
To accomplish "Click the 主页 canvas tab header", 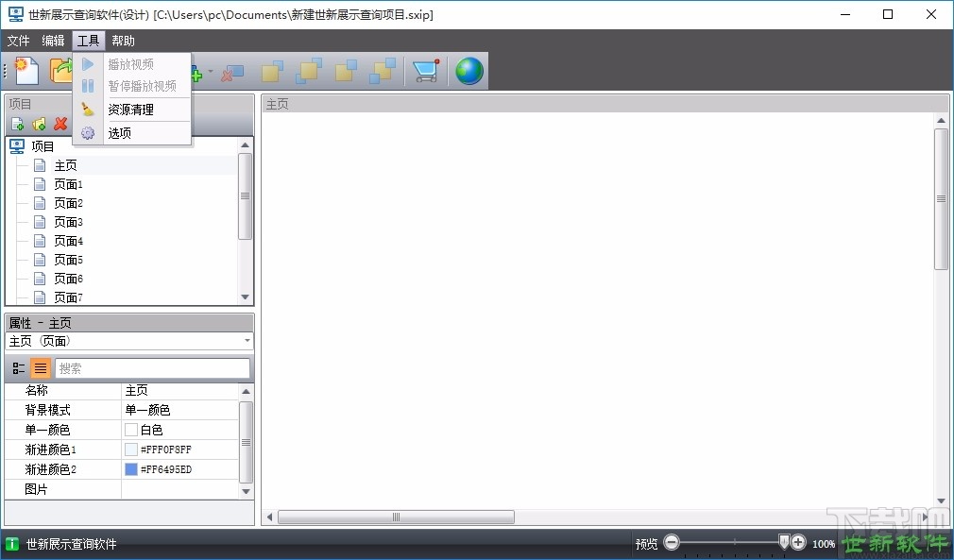I will [278, 105].
